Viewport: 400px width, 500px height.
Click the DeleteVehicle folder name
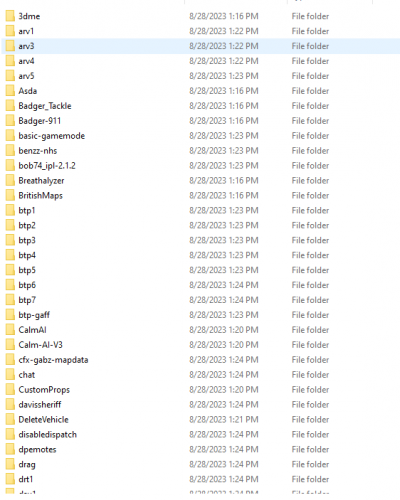pyautogui.click(x=43, y=419)
